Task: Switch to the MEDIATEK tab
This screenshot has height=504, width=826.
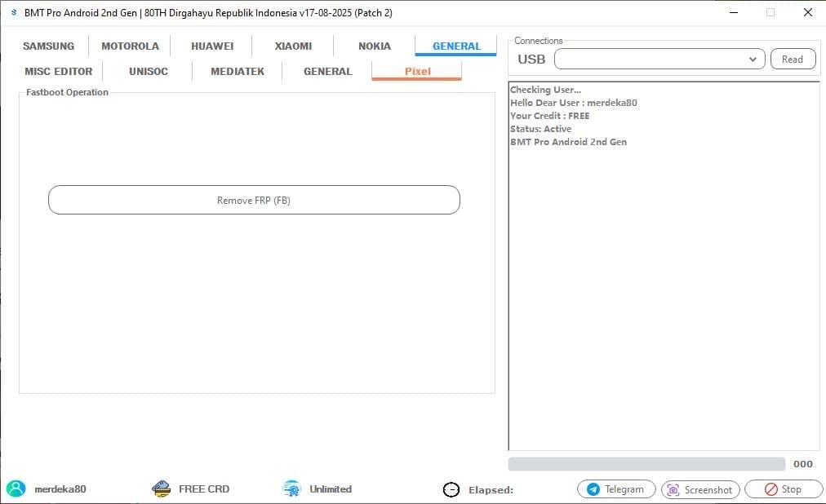Action: [x=237, y=71]
